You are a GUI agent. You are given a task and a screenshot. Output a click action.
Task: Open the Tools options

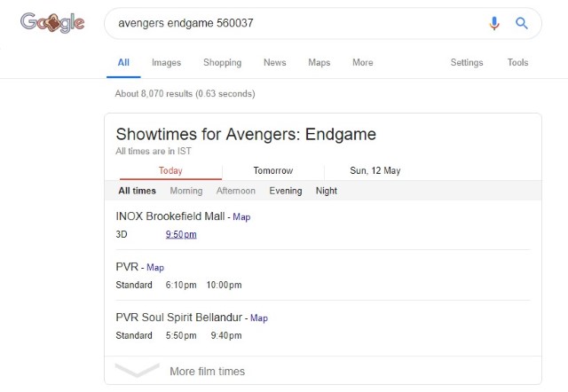(x=517, y=62)
